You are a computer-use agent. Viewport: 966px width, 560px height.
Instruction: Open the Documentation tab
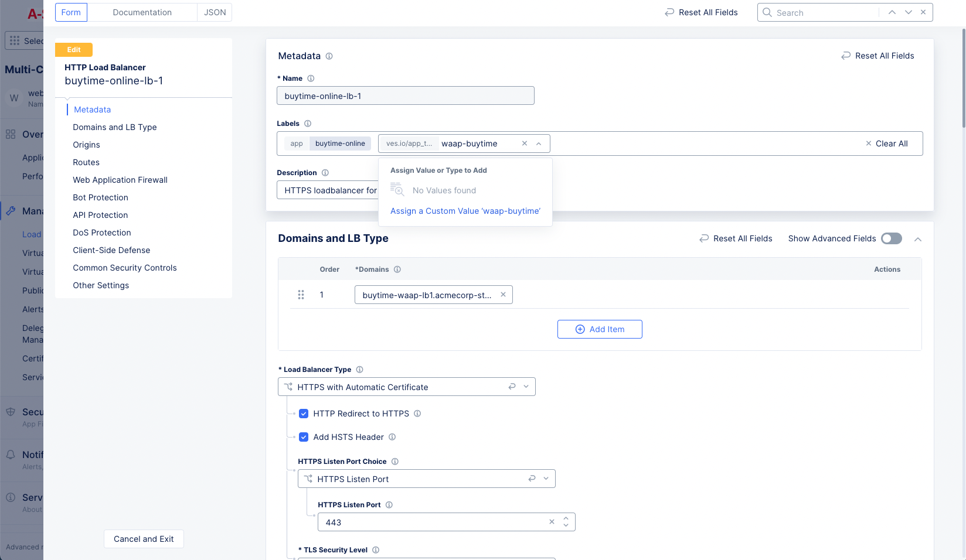click(142, 12)
